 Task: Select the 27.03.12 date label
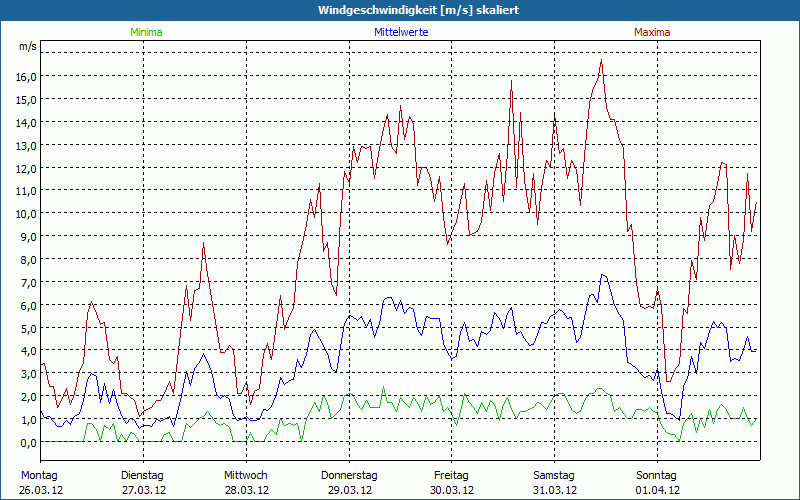pos(143,490)
